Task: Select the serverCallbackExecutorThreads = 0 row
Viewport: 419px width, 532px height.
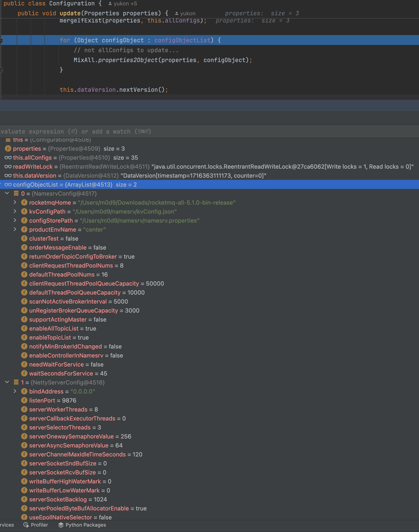Action: (209, 418)
